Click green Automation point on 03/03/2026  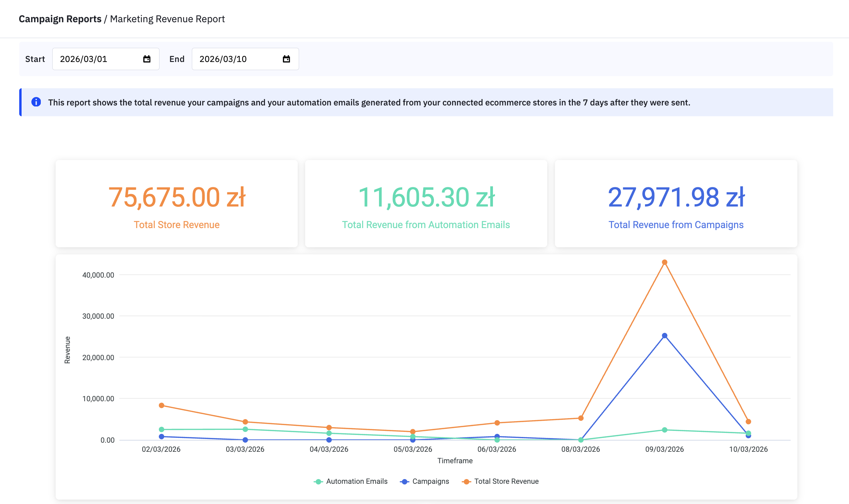(x=245, y=429)
